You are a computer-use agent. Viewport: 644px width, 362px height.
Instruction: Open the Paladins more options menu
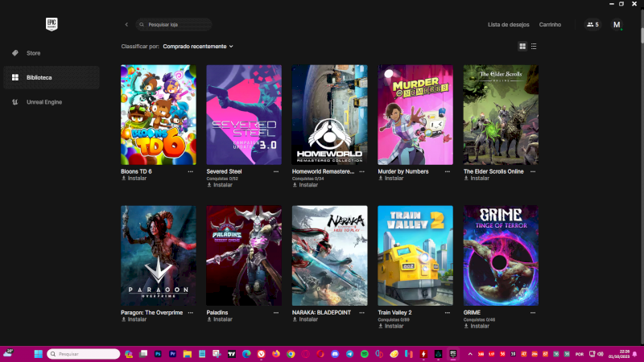(x=277, y=312)
